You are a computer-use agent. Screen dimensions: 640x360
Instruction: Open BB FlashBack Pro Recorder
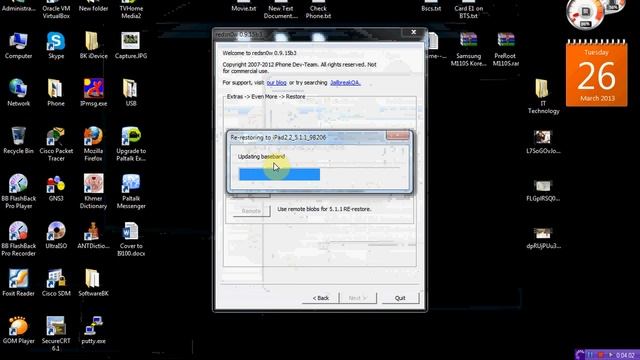[18, 239]
